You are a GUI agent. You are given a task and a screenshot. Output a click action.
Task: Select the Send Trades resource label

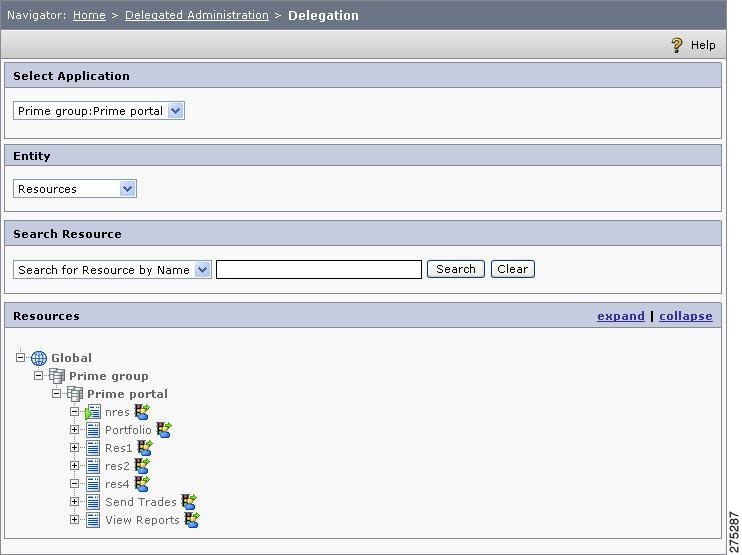141,502
